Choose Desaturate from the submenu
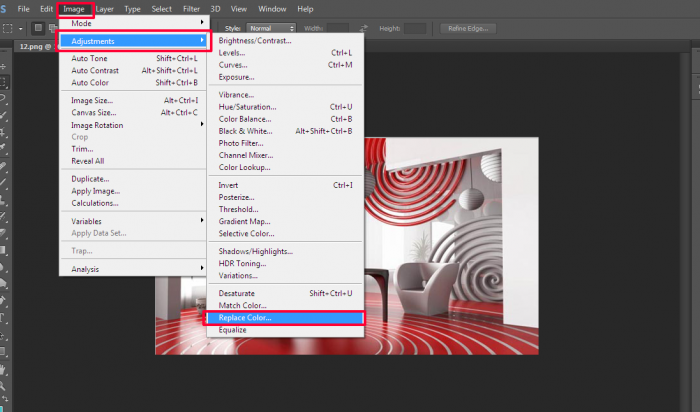 coord(285,293)
